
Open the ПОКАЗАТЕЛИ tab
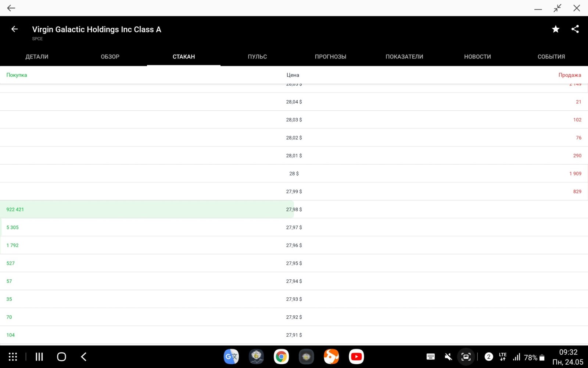coord(404,57)
